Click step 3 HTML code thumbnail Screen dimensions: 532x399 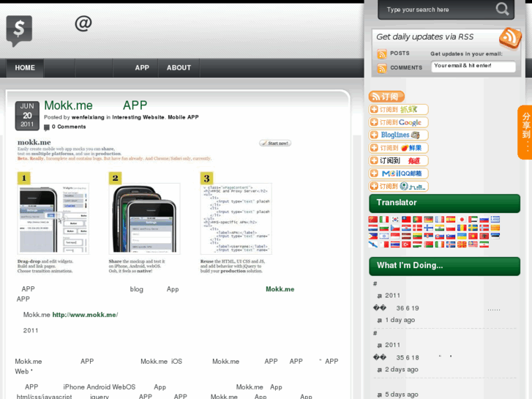click(236, 219)
